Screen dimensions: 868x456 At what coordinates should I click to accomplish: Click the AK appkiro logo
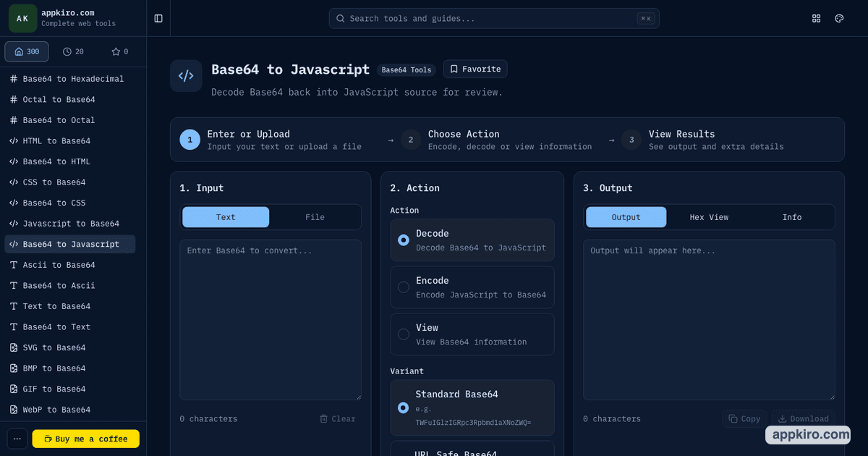[22, 18]
